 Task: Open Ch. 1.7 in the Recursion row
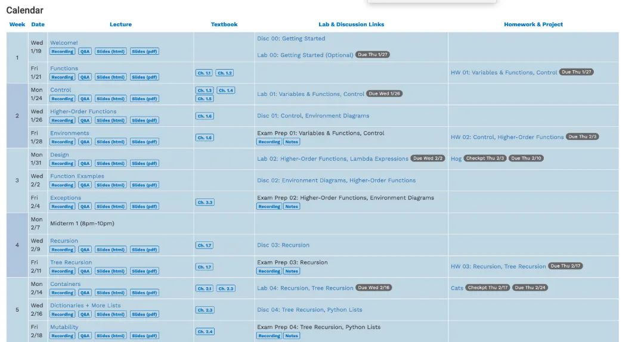point(204,245)
